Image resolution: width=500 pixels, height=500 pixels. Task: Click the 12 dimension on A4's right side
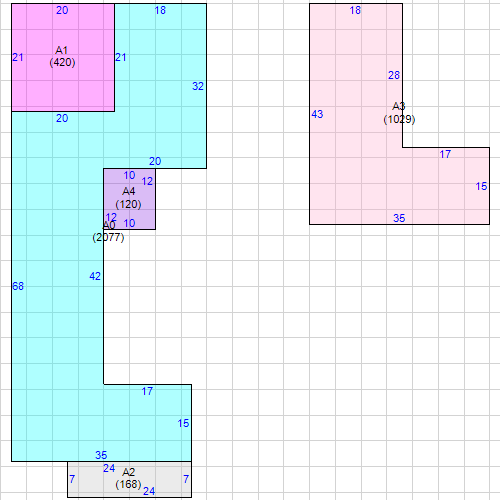pos(147,181)
